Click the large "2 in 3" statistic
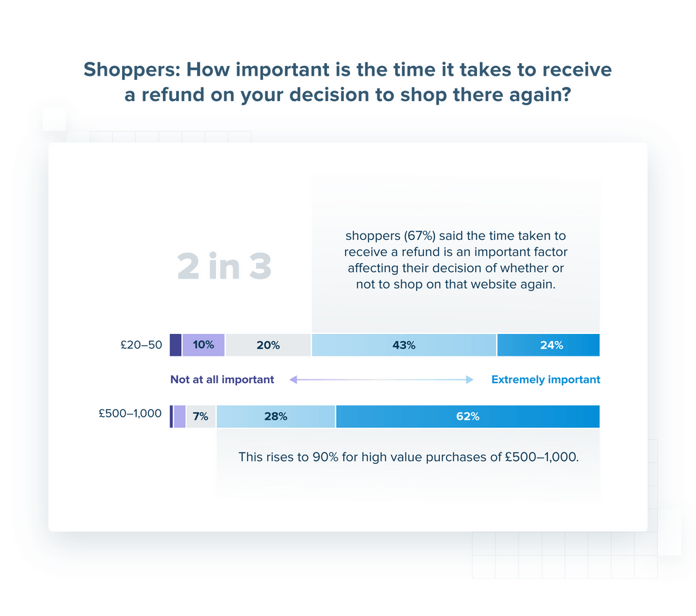The height and width of the screenshot is (616, 696). tap(225, 267)
